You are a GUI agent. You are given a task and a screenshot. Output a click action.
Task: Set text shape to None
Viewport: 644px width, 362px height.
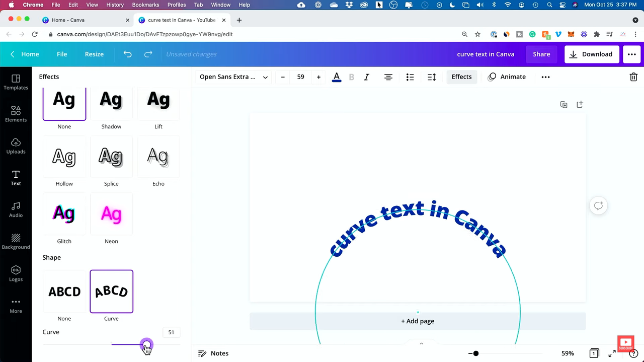64,292
